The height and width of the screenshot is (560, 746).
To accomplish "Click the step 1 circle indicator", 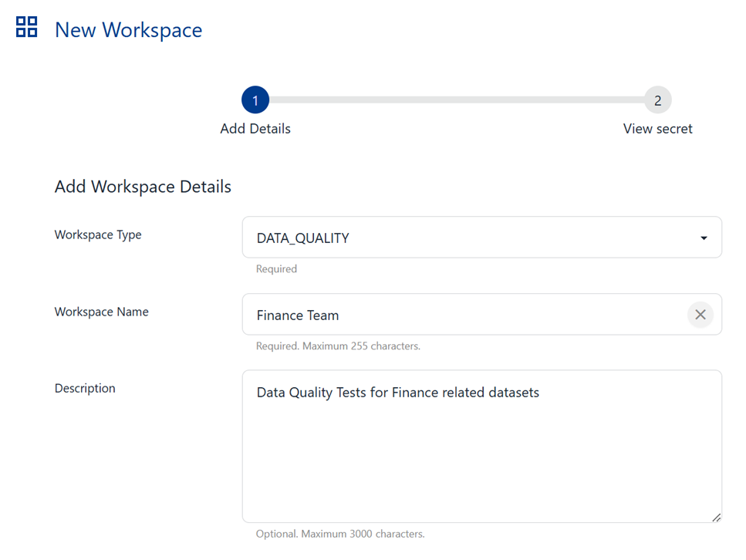I will coord(255,100).
